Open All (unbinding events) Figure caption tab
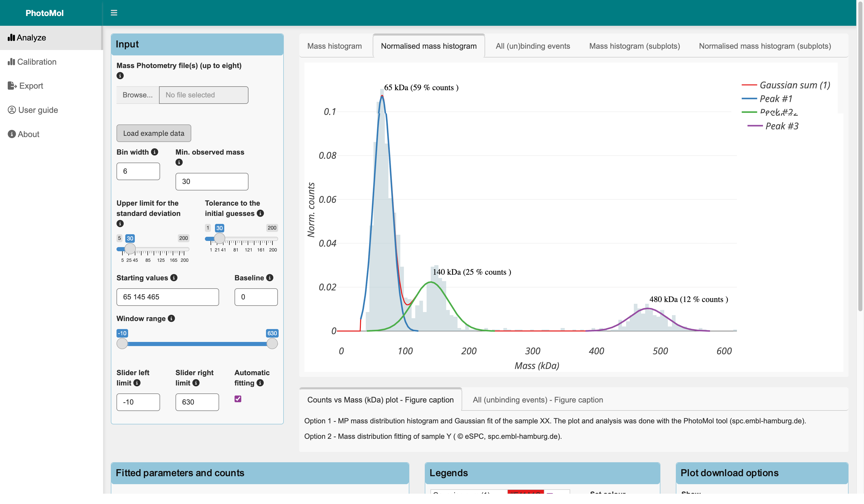The image size is (864, 504). point(538,400)
